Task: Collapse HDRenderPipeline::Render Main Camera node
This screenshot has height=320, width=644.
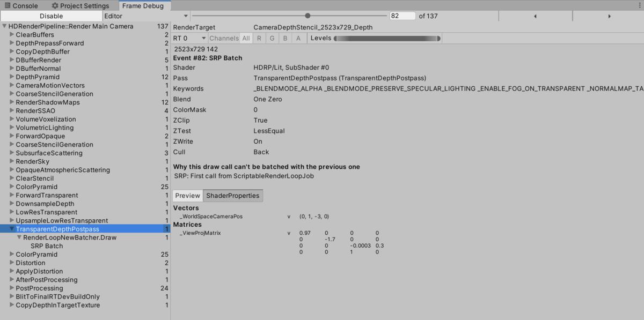Action: (x=5, y=26)
